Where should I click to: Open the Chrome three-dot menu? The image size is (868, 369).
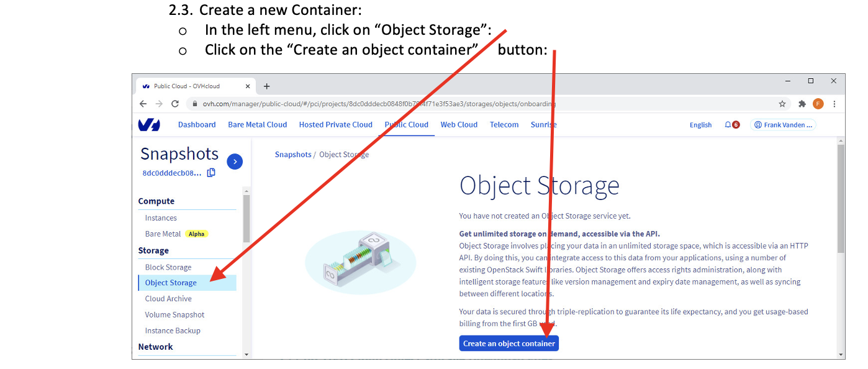click(834, 104)
